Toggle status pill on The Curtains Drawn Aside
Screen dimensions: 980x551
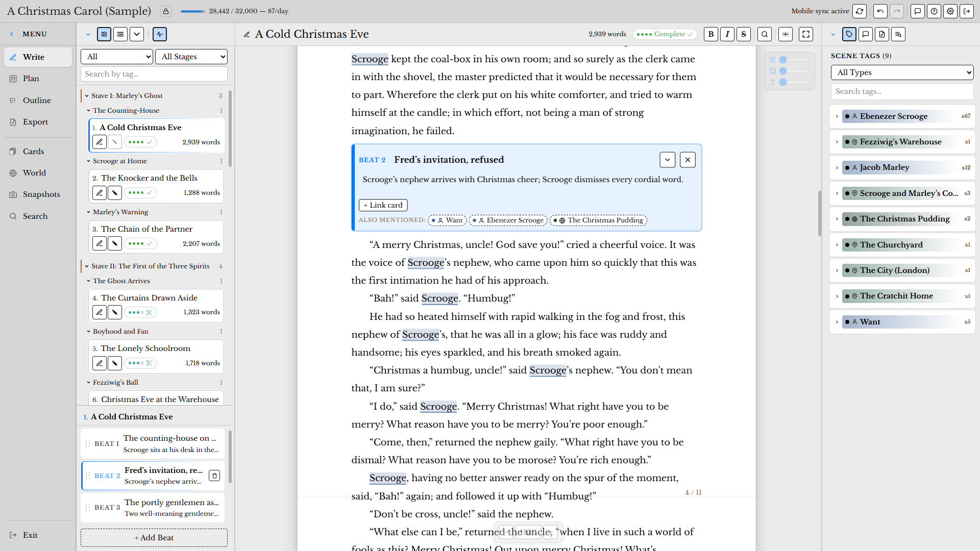click(140, 312)
